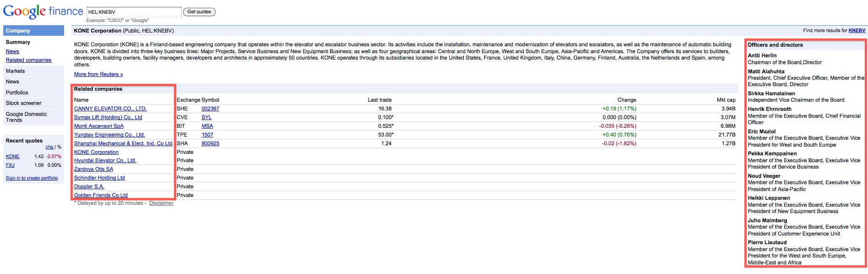Open the KONE recent quote
This screenshot has height=274, width=868.
point(13,157)
